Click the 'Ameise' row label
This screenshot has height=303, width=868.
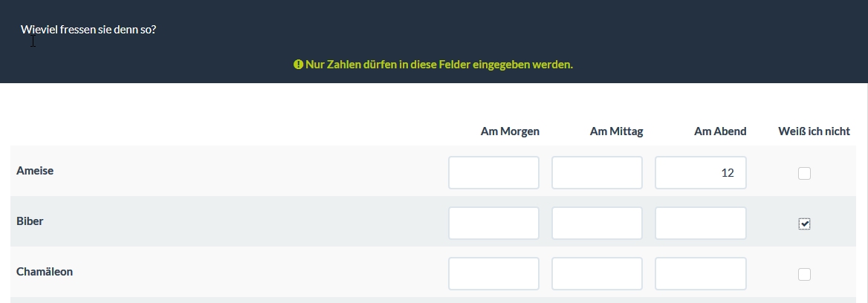point(35,171)
